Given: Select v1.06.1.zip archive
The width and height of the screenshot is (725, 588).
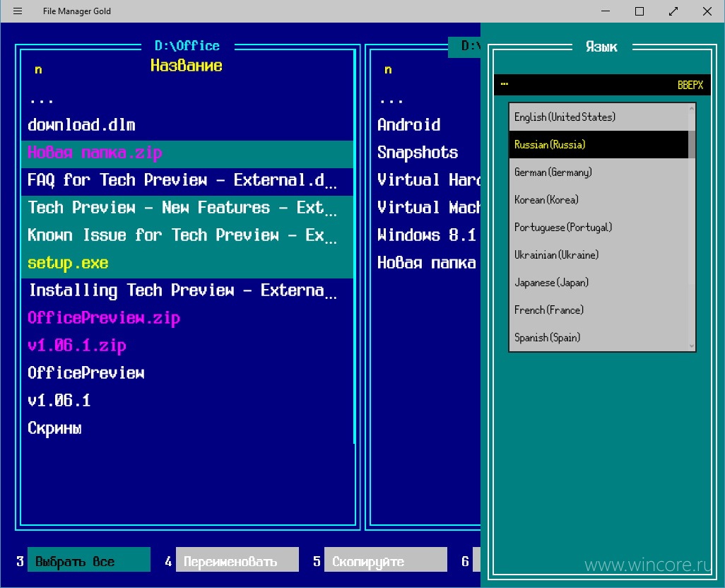Looking at the screenshot, I should click(x=187, y=346).
